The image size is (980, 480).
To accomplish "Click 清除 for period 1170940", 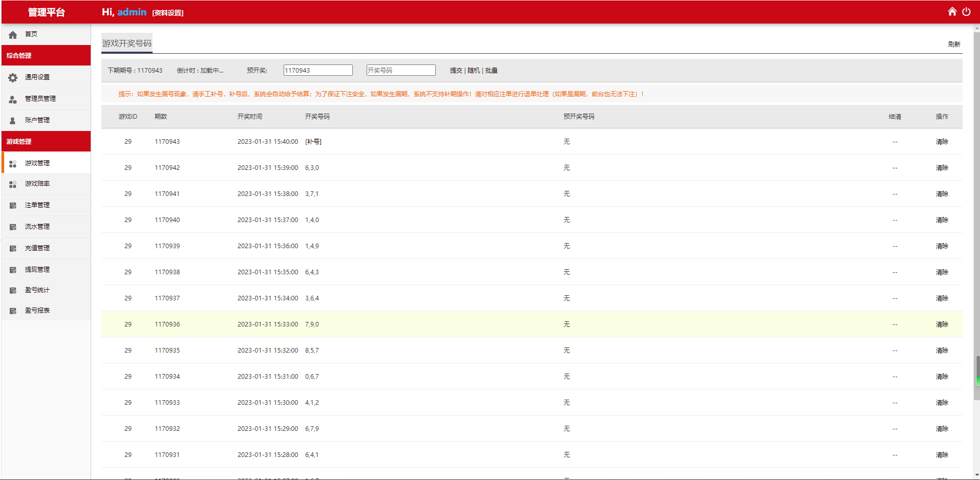I will [942, 220].
